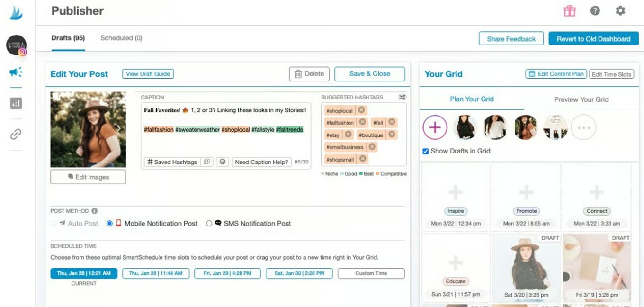This screenshot has height=307, width=644.
Task: Remove the #shoplocal suggested hashtag
Action: coord(361,110)
